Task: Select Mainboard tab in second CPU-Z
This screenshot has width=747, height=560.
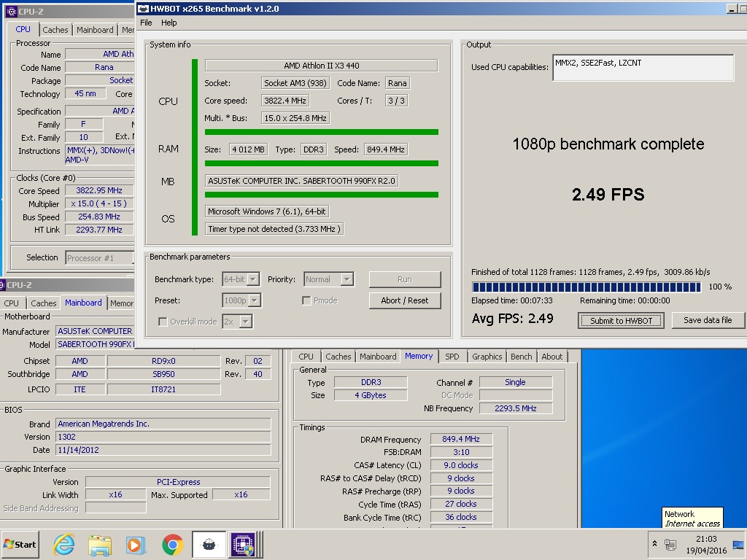Action: tap(83, 303)
